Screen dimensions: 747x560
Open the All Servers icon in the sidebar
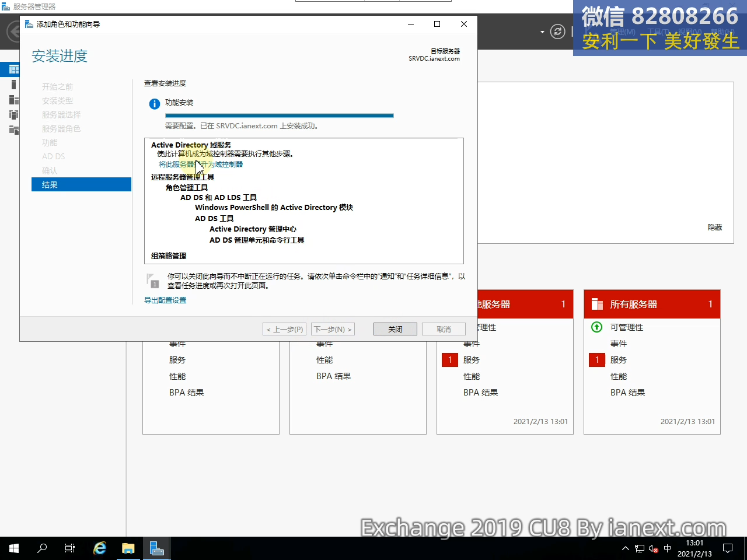pos(14,100)
